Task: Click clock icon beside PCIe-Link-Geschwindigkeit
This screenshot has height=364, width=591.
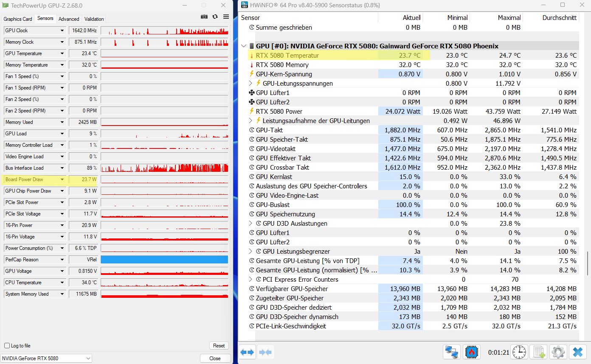Action: [x=252, y=326]
